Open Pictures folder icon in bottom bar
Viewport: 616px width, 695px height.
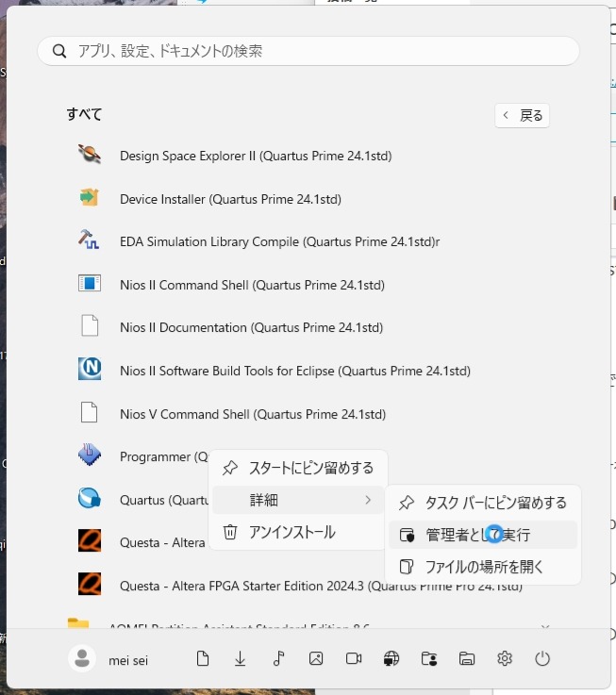316,658
